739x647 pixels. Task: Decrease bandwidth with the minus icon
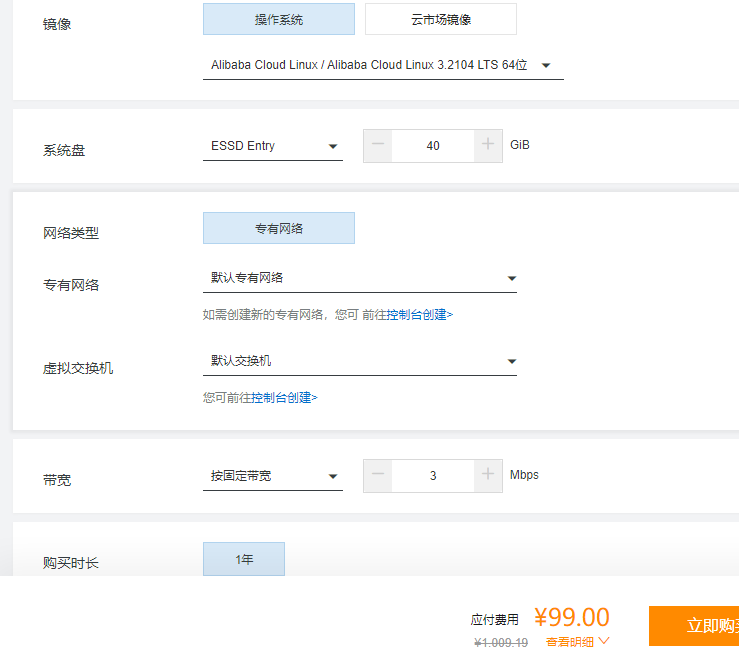click(378, 475)
